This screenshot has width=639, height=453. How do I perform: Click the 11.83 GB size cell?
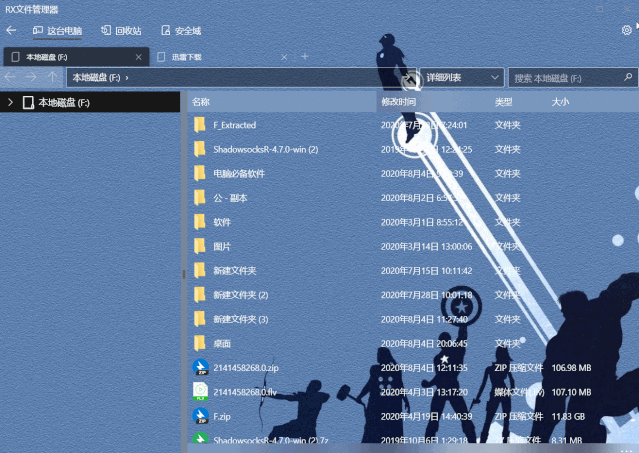(x=568, y=416)
